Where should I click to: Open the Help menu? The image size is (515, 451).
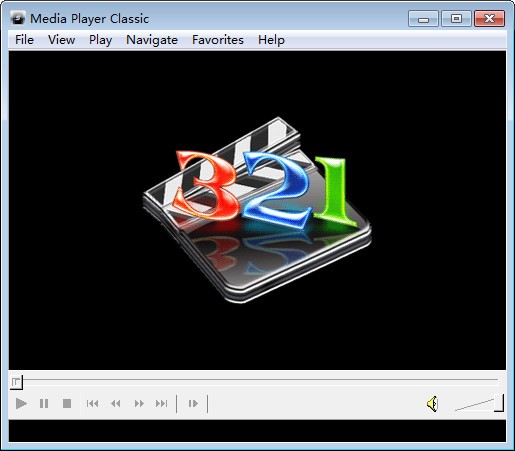click(x=271, y=40)
